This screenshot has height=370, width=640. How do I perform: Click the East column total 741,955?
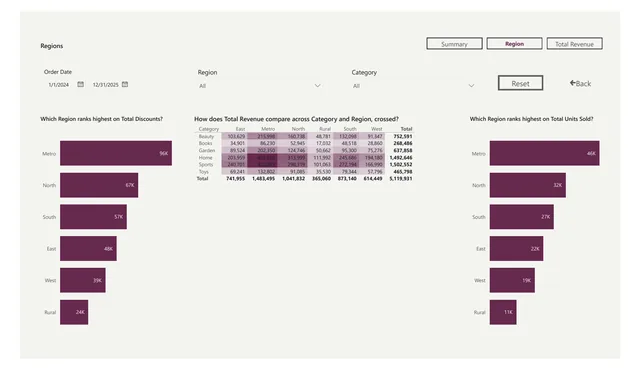pos(236,179)
